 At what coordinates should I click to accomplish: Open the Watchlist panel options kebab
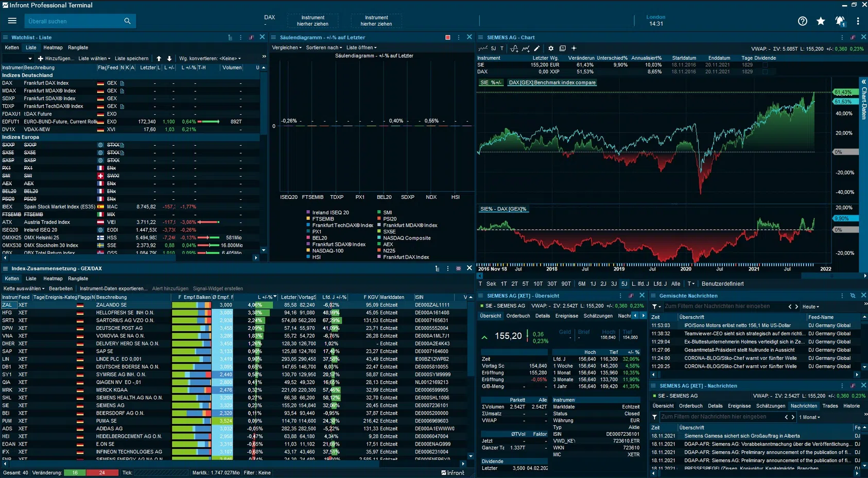click(240, 38)
